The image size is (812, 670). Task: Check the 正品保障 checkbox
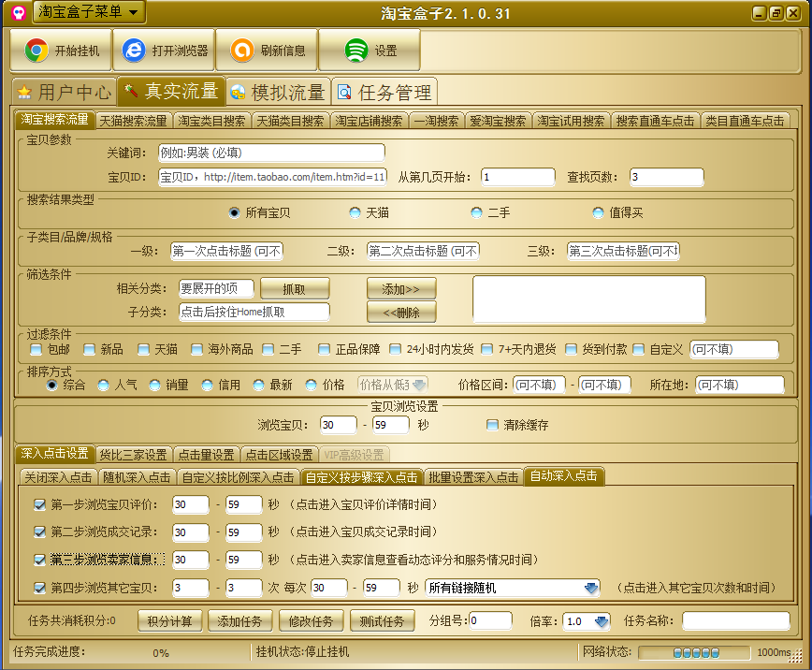click(324, 350)
